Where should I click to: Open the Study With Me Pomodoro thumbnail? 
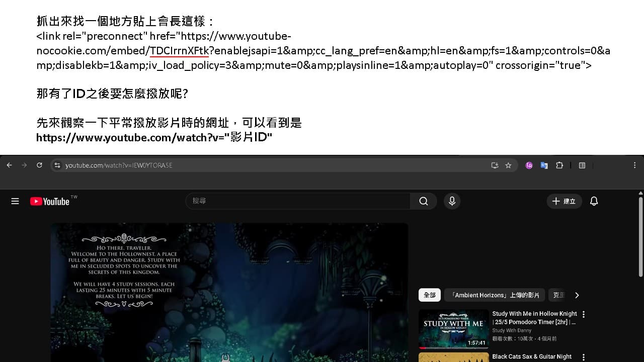pyautogui.click(x=454, y=329)
